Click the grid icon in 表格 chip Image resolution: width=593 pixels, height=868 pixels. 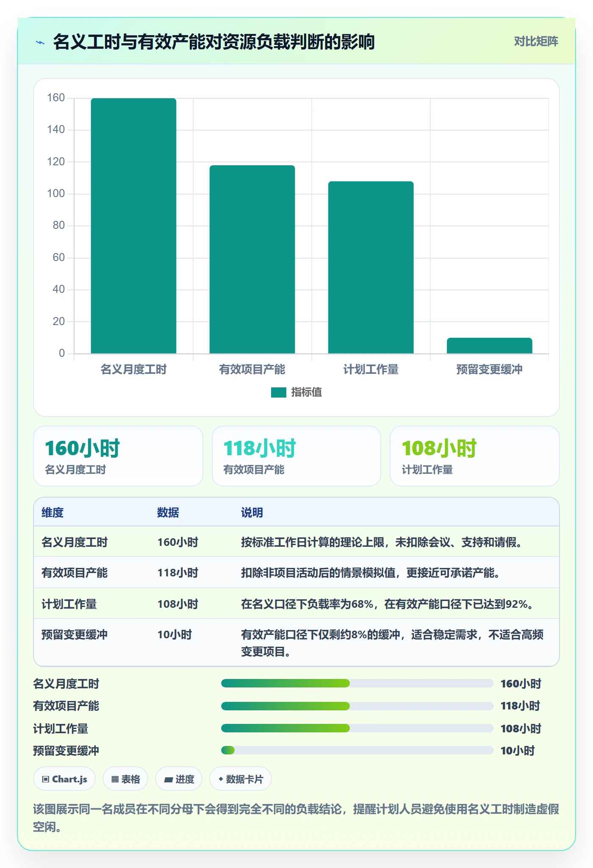click(115, 779)
